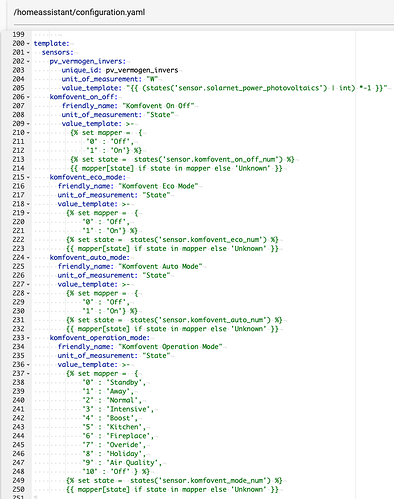Click the 'Normal' mapper entry
Screen dimensions: 394x499
click(x=112, y=400)
